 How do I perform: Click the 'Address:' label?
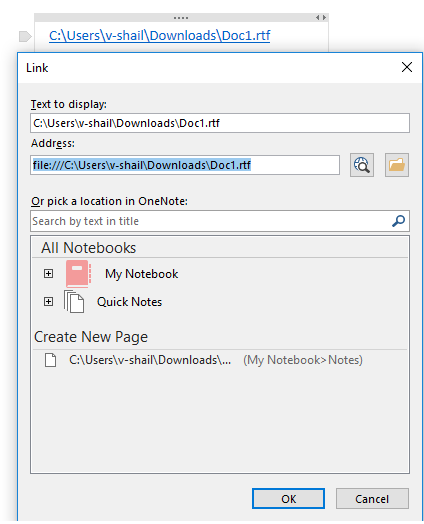click(53, 143)
